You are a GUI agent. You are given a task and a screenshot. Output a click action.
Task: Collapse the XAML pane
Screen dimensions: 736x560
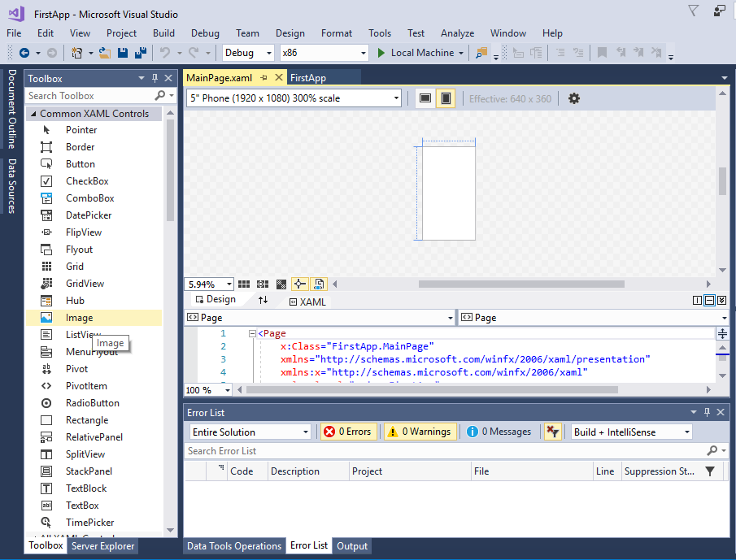(722, 300)
